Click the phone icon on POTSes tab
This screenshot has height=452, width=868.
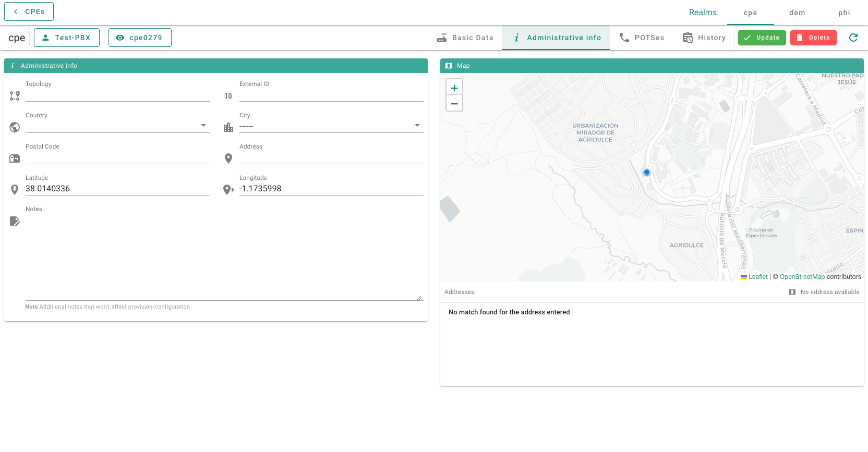[x=624, y=38]
